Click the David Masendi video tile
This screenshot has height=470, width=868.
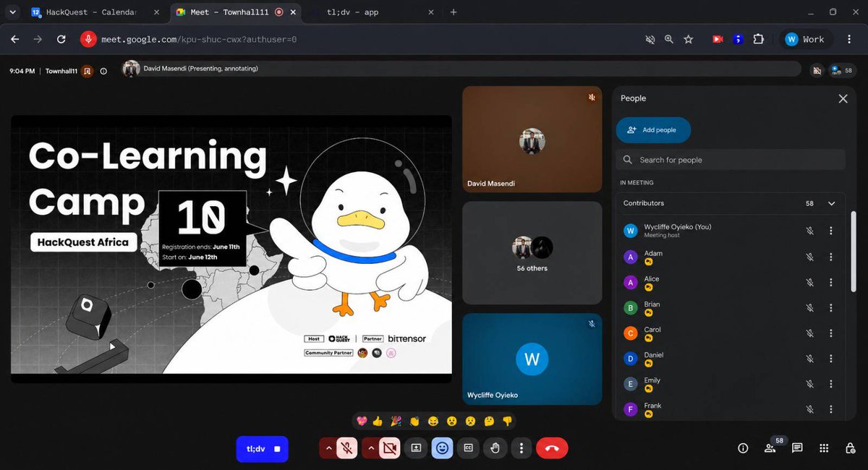click(532, 140)
